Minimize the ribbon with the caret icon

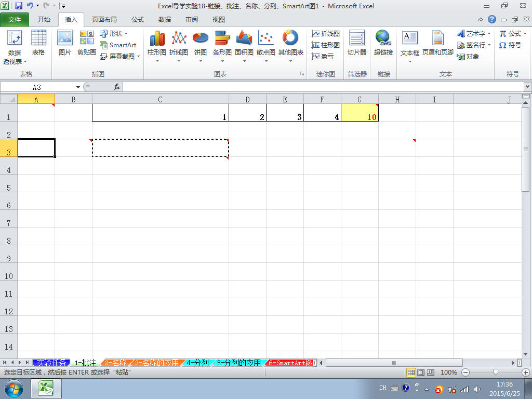point(481,20)
